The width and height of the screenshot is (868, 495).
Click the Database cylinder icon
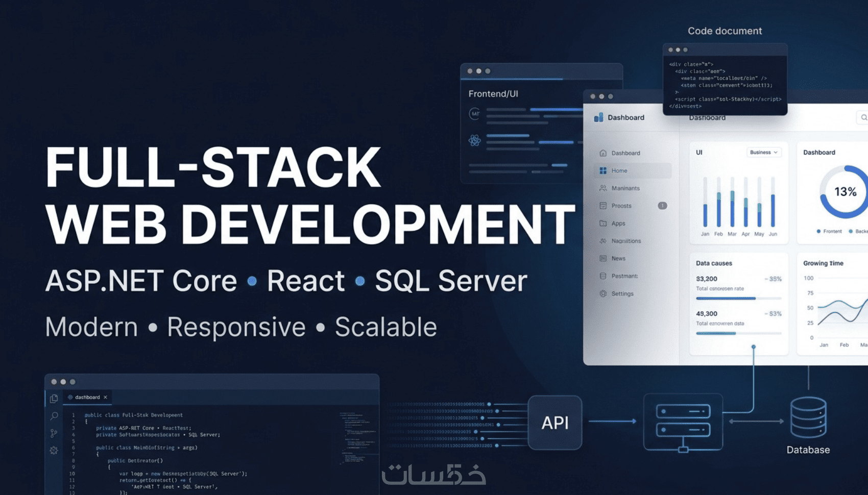[808, 418]
